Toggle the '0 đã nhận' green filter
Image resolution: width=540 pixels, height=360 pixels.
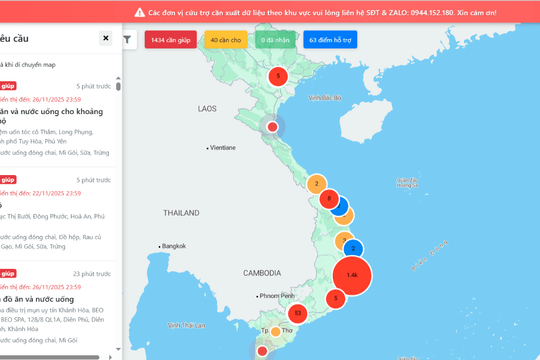(x=275, y=40)
